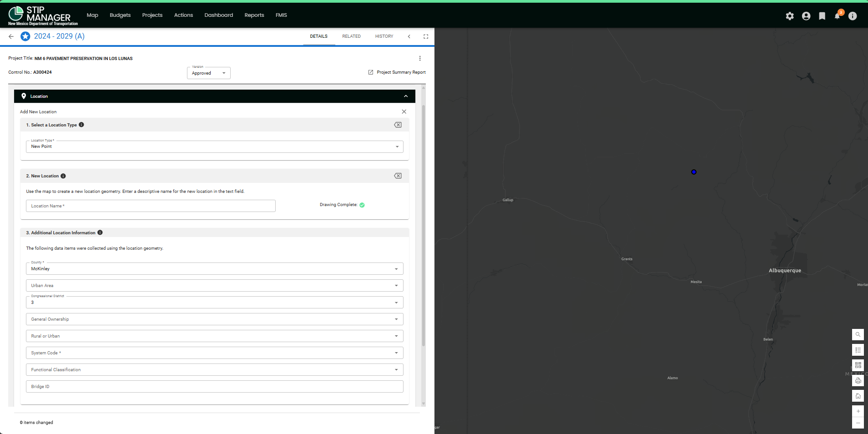Image resolution: width=868 pixels, height=434 pixels.
Task: Open the System Code dropdown
Action: pos(215,353)
